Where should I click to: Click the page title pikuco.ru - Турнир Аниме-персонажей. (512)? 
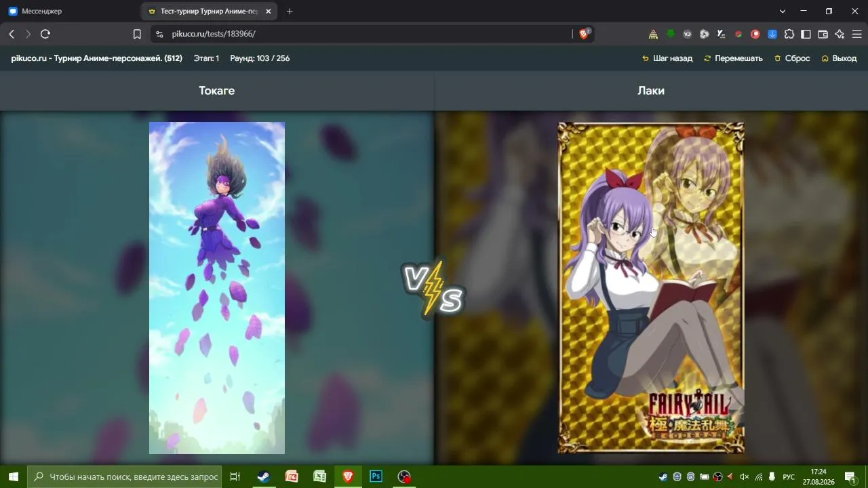[97, 58]
